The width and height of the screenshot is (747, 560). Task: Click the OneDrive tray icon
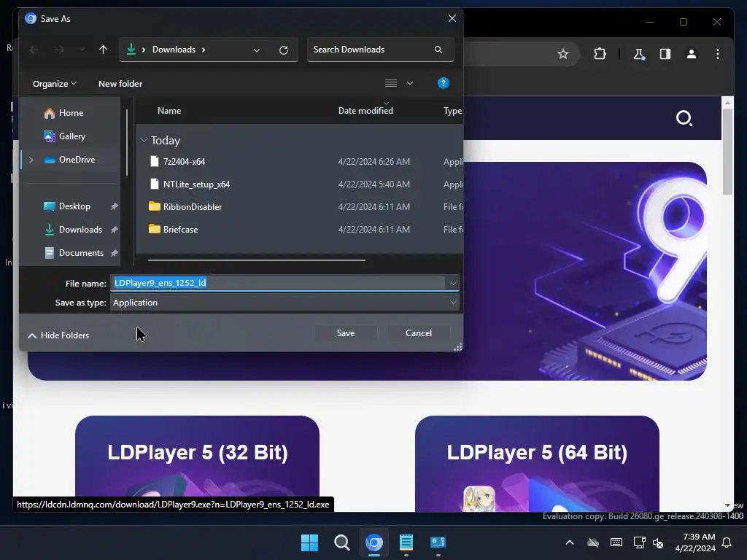(593, 542)
